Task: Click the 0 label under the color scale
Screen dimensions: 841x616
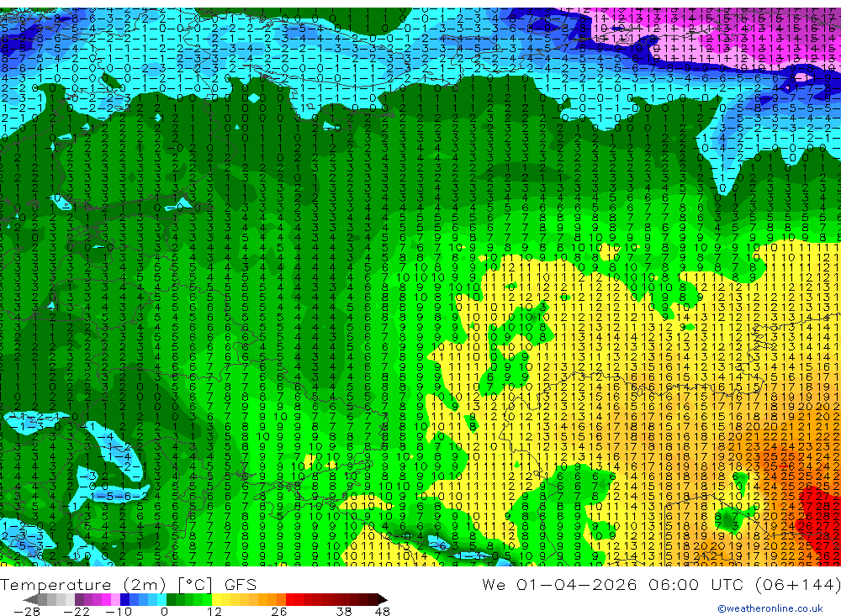Action: pos(164,612)
